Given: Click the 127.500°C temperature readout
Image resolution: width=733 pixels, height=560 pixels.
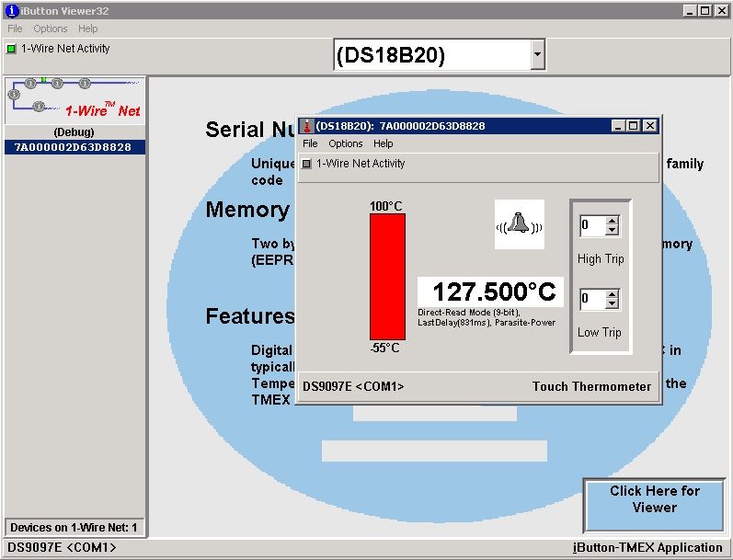Looking at the screenshot, I should 490,291.
